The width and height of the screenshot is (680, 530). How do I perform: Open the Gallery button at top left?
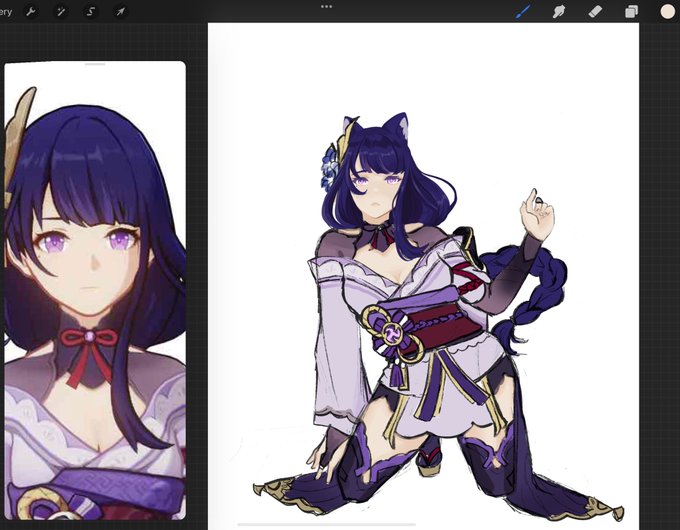(6, 11)
